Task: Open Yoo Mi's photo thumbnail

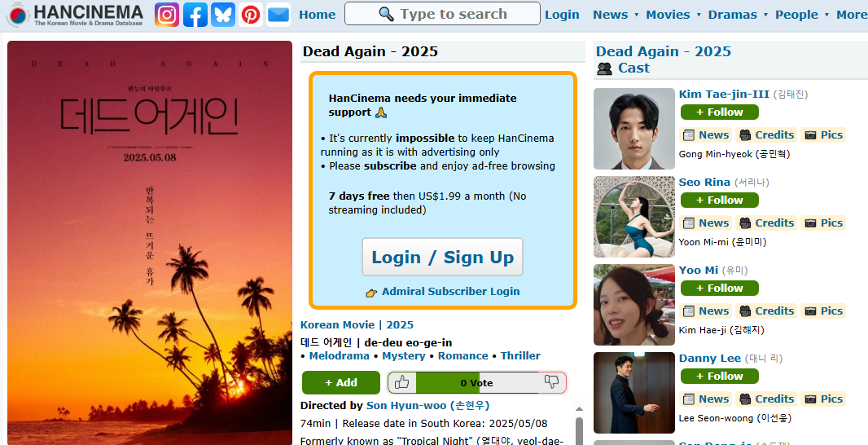Action: 634,305
